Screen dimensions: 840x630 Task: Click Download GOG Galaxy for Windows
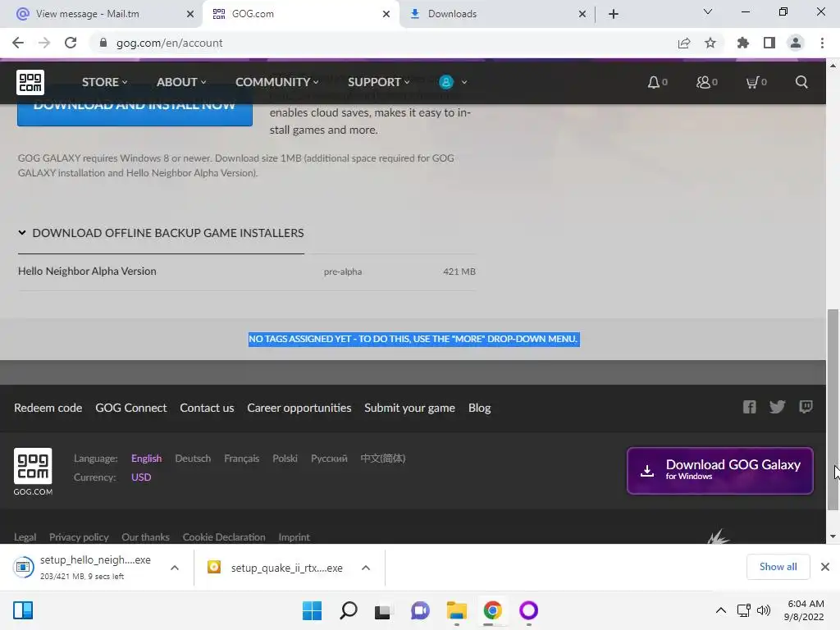720,470
